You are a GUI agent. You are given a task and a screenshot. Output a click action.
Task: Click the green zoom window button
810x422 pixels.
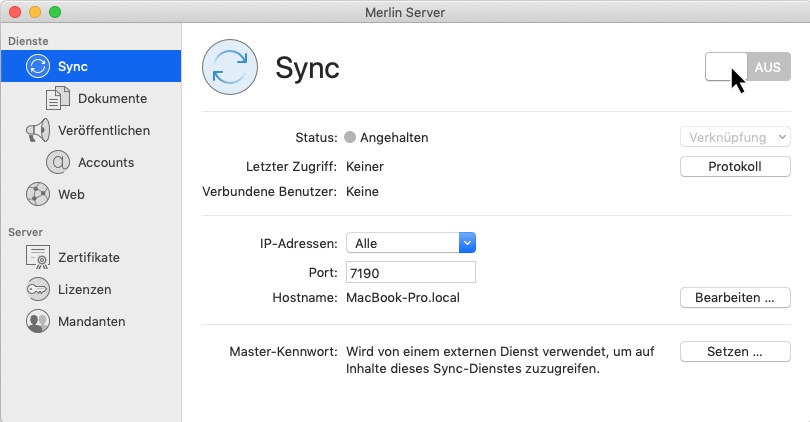[x=55, y=12]
